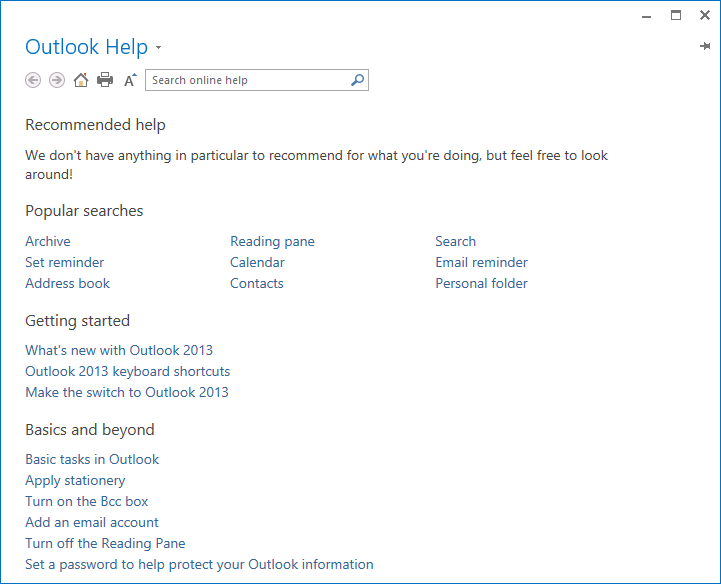Click the Getting started heading
The width and height of the screenshot is (721, 584).
(77, 321)
